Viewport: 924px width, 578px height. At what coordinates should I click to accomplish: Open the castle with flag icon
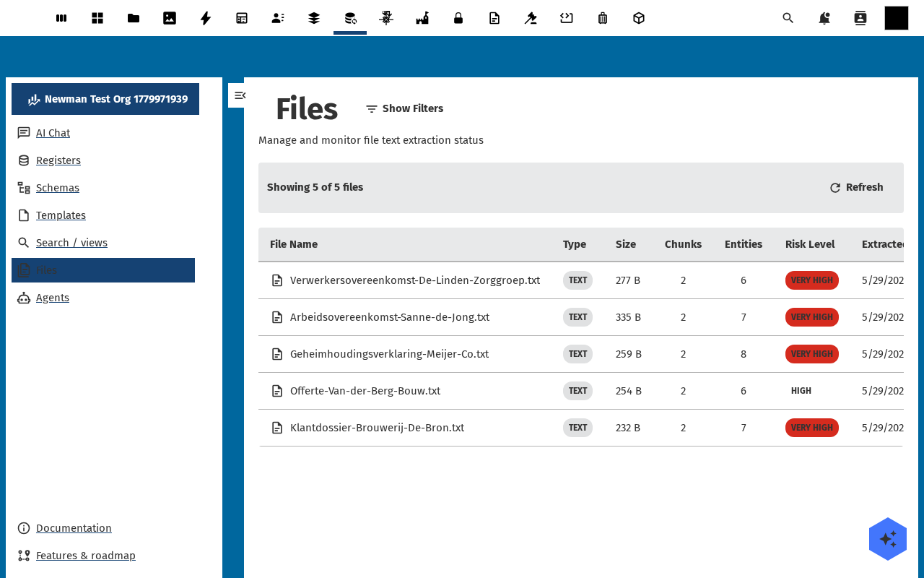(x=422, y=18)
